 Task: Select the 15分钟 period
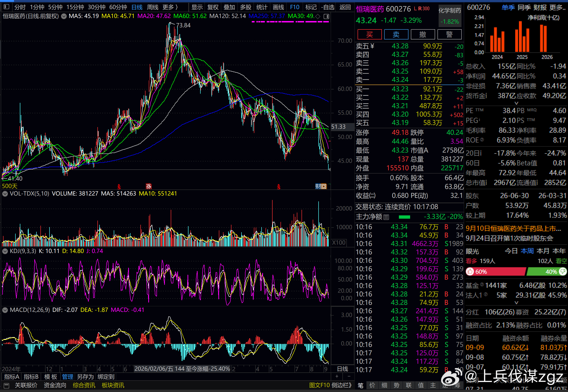pos(75,7)
